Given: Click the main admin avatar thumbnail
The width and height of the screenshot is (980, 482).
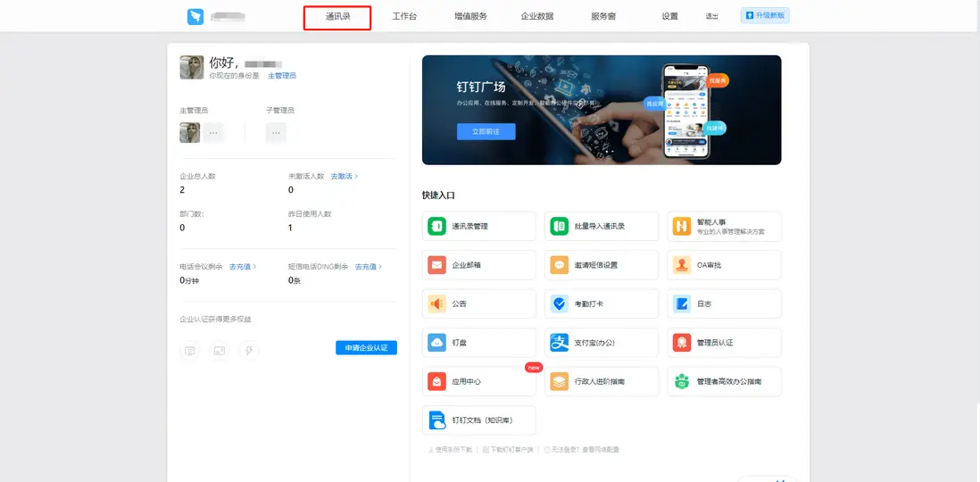Looking at the screenshot, I should [190, 132].
